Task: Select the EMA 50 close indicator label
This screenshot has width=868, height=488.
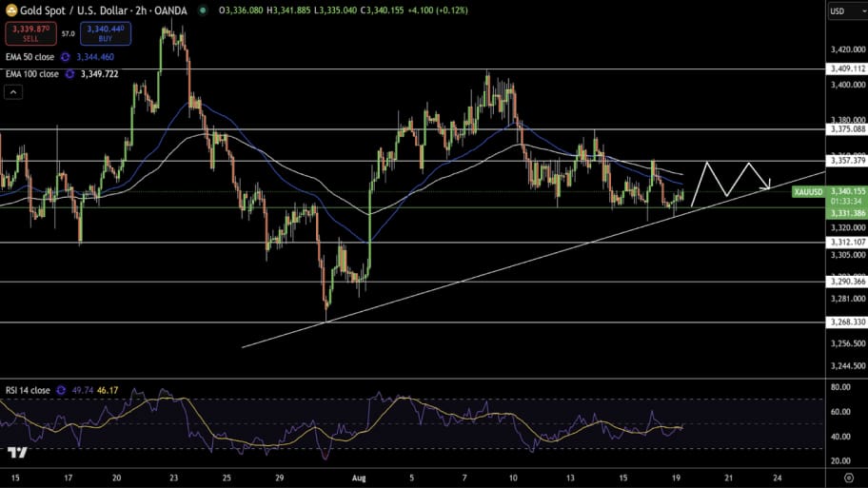Action: 30,57
